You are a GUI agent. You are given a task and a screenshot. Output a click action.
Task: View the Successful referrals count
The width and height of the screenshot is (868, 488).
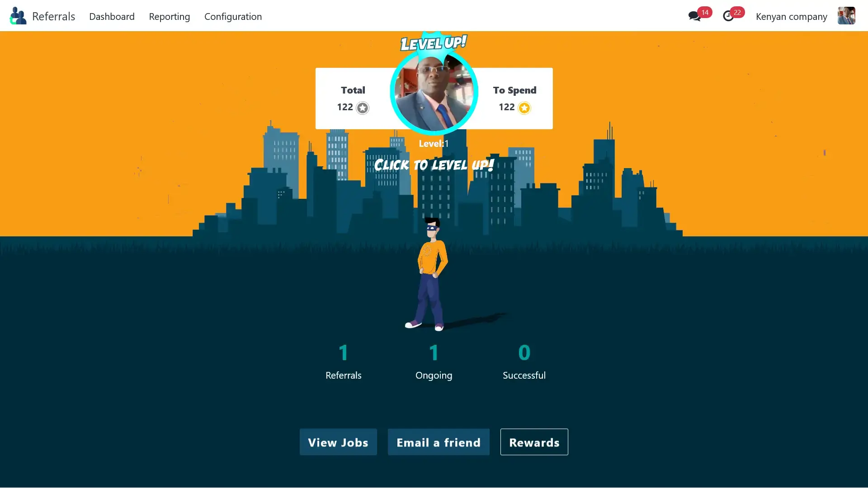(524, 352)
